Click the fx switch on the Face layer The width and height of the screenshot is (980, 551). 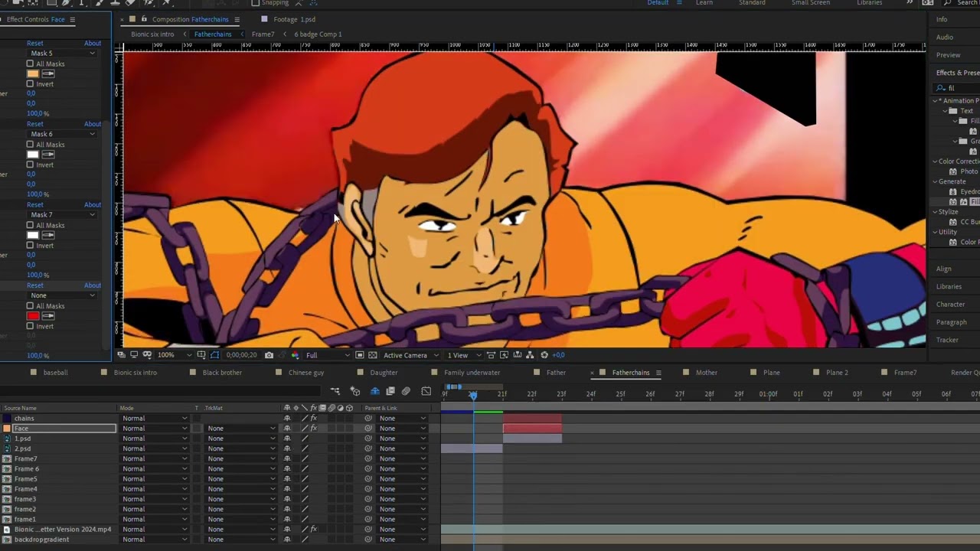(x=314, y=429)
